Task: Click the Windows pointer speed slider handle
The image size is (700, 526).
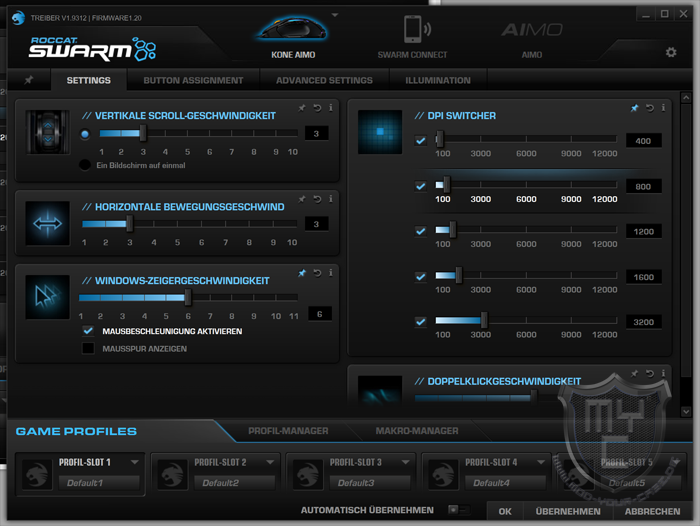Action: coord(188,297)
